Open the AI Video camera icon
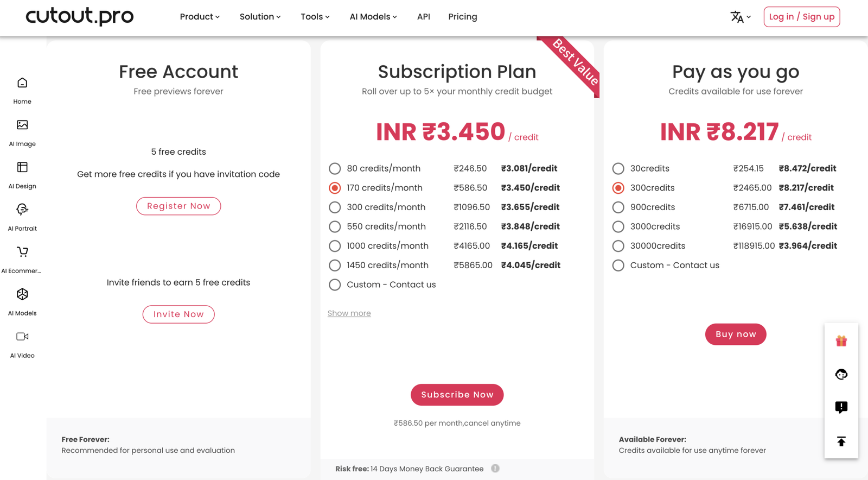Image resolution: width=868 pixels, height=480 pixels. coord(22,337)
